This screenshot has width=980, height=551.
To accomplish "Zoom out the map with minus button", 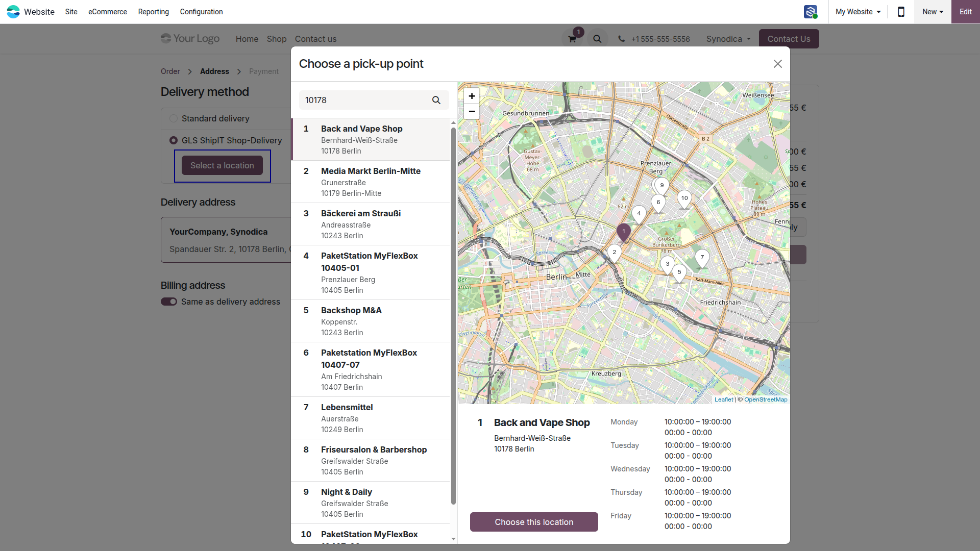I will (x=472, y=111).
